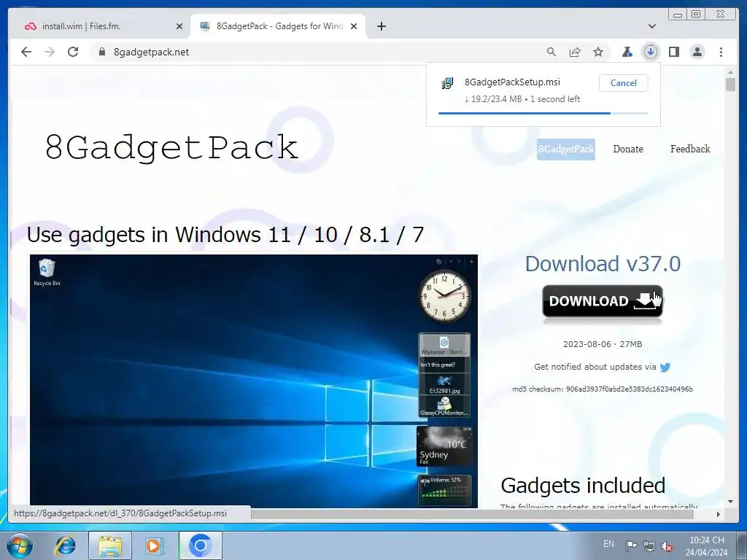
Task: Toggle the downloads bubble icon in toolbar
Action: pos(650,52)
